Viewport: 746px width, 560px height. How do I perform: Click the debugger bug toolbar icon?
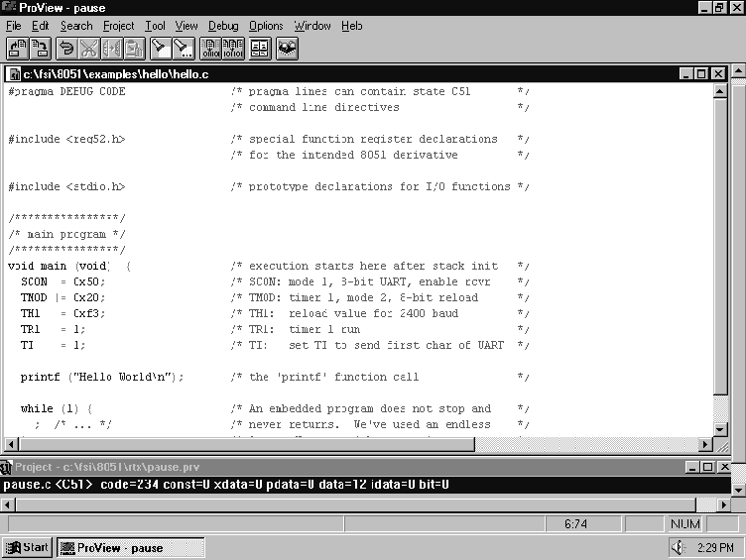(x=287, y=47)
